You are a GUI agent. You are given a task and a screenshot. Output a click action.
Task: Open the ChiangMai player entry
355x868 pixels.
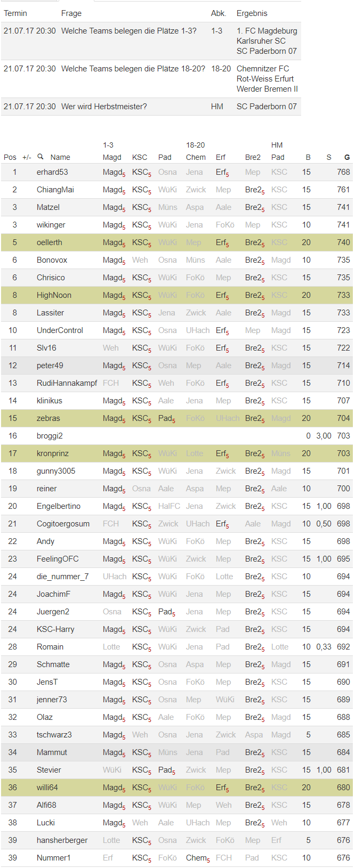pyautogui.click(x=55, y=190)
